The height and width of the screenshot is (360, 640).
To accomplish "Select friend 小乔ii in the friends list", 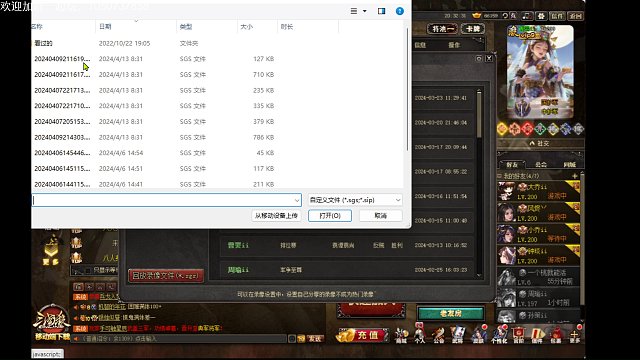I will tap(538, 234).
